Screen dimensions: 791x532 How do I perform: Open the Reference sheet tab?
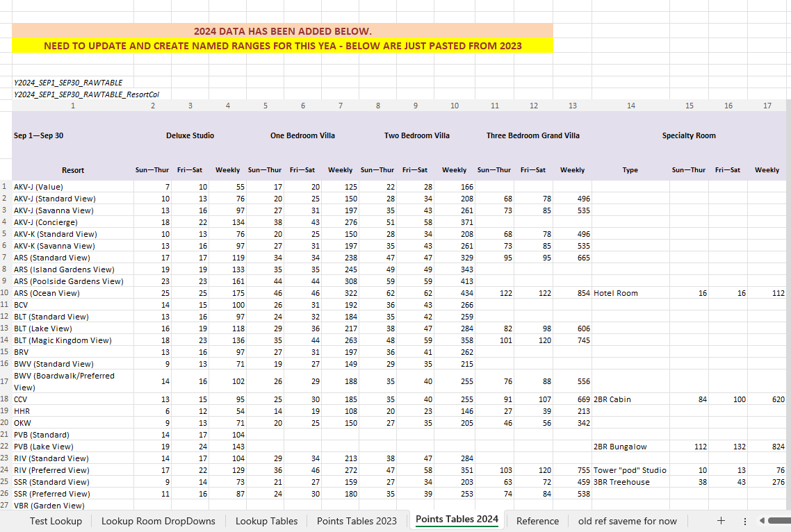coord(537,521)
